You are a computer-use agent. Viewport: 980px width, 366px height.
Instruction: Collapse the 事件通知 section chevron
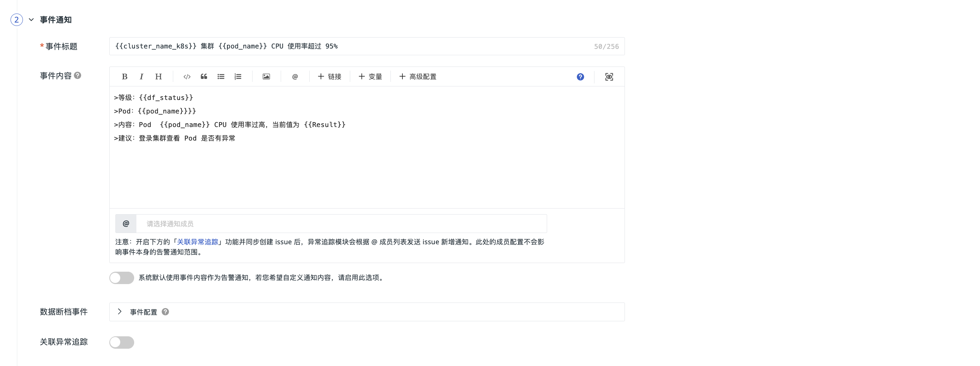point(31,20)
